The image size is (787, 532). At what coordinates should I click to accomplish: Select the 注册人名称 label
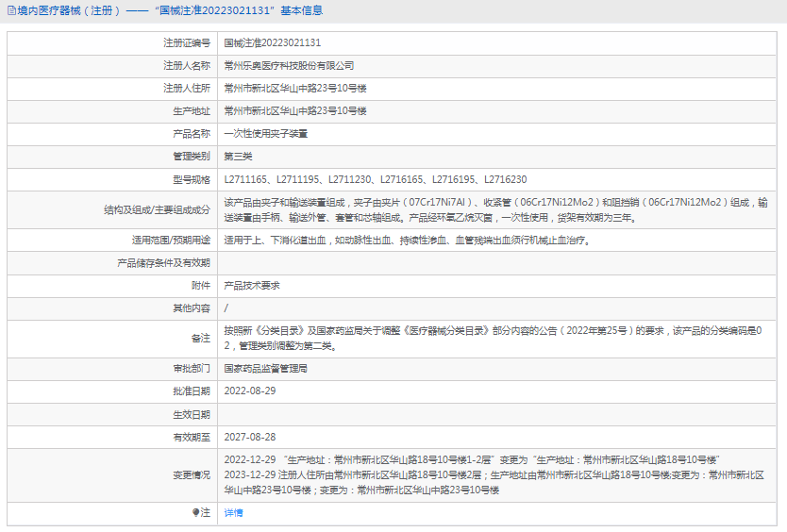point(187,66)
